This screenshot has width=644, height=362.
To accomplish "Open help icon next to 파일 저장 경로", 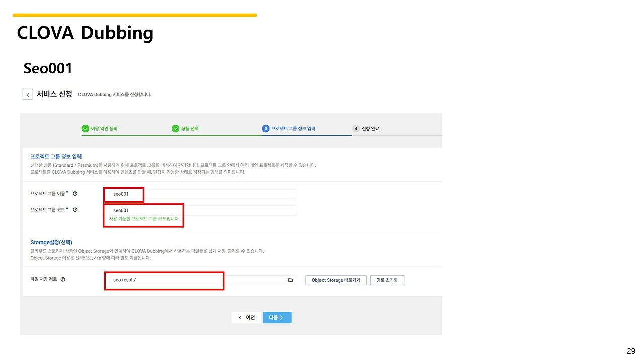I will point(63,280).
